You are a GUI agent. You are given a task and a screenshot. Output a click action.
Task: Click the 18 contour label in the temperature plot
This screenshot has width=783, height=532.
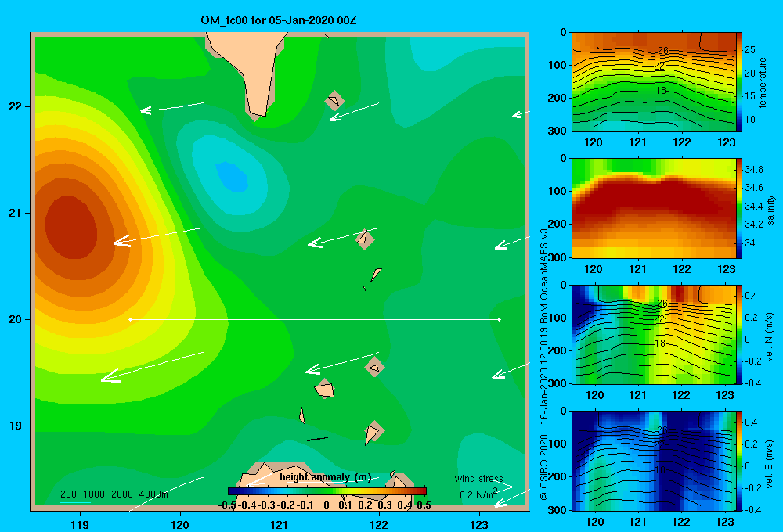coord(660,91)
